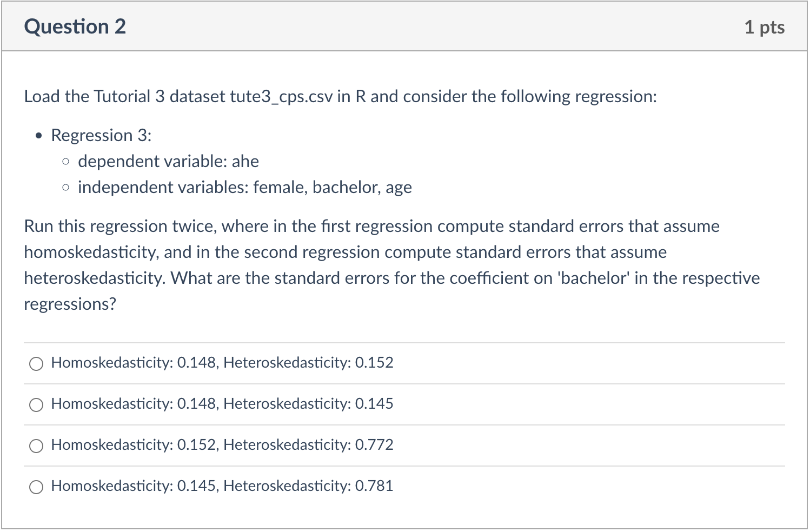Click the '1 pts' label
The image size is (810, 532).
[765, 27]
